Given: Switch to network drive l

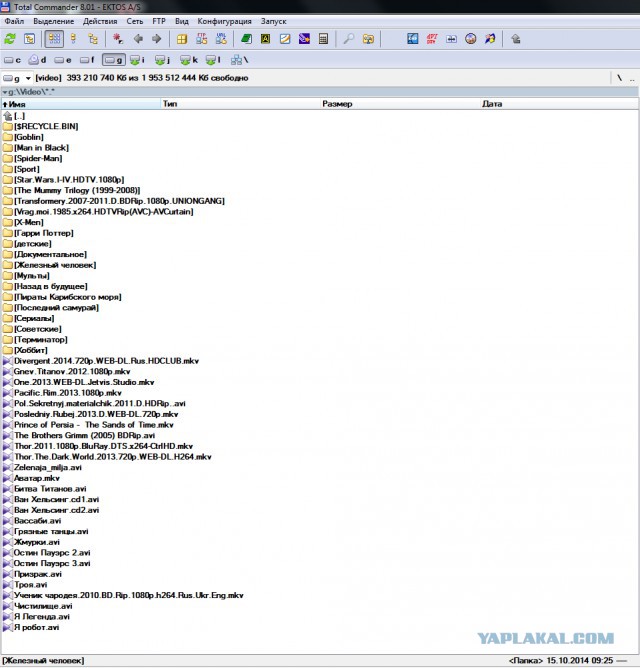Looking at the screenshot, I should [213, 60].
